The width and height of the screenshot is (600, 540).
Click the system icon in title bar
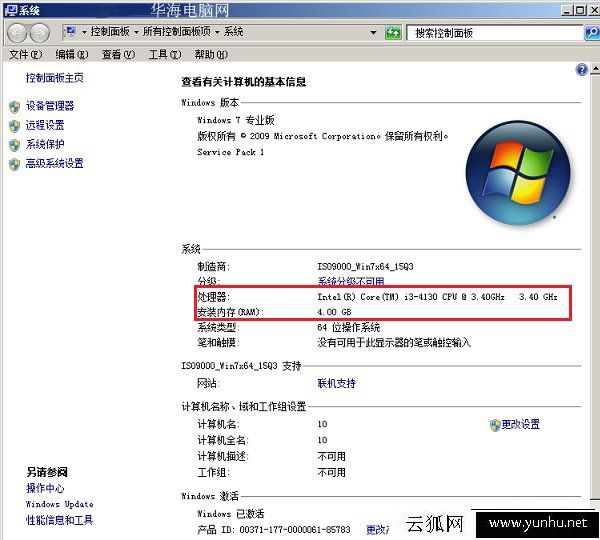11,10
